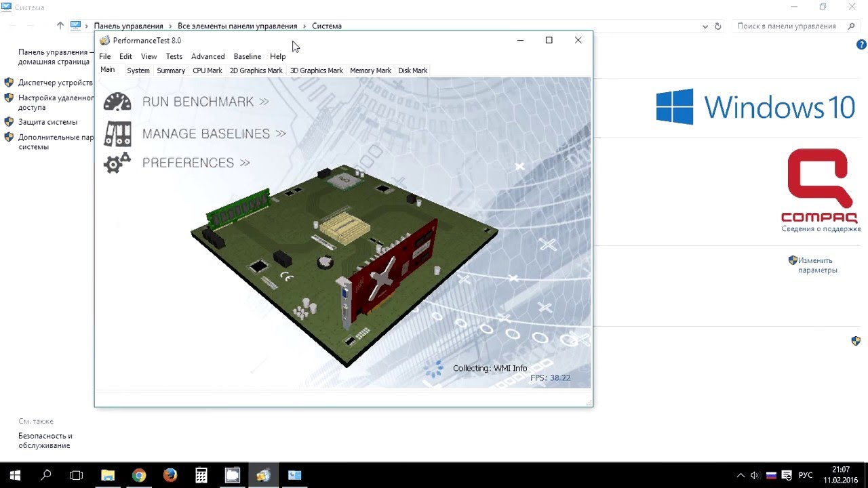Click Все элементы панели управления breadcrumb

pyautogui.click(x=237, y=26)
